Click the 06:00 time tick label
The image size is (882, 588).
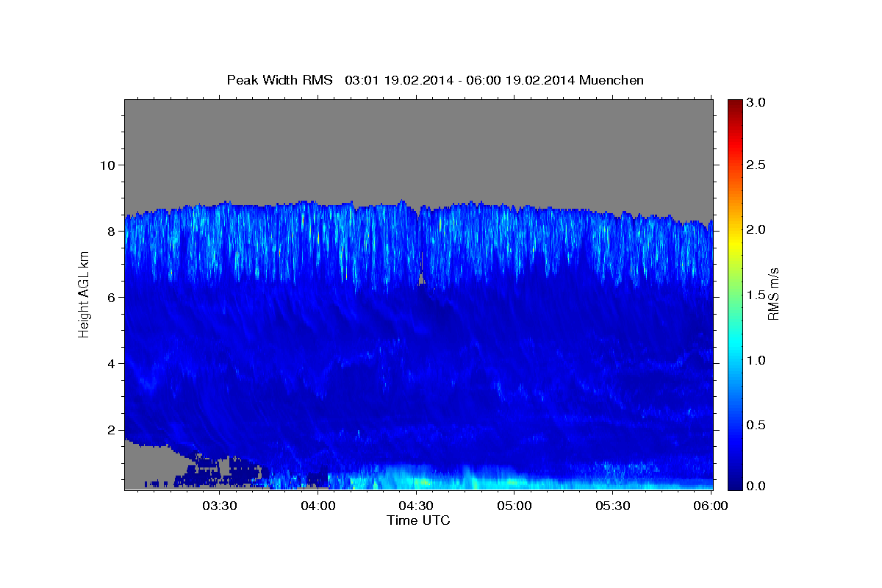click(x=711, y=506)
